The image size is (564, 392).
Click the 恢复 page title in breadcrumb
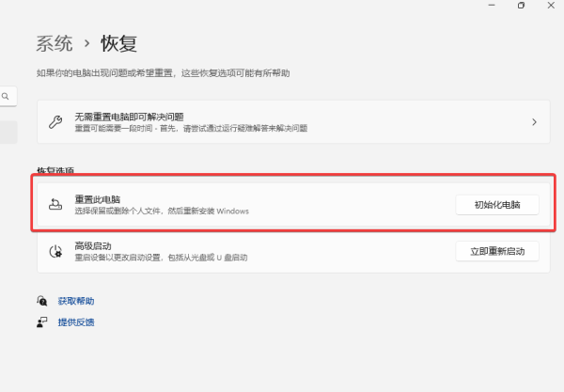pos(119,43)
